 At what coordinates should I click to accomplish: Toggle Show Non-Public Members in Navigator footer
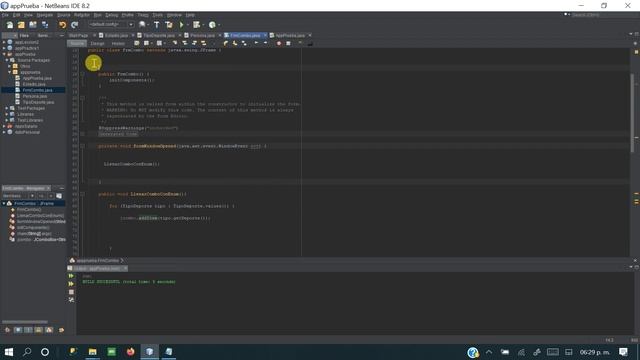(38, 330)
